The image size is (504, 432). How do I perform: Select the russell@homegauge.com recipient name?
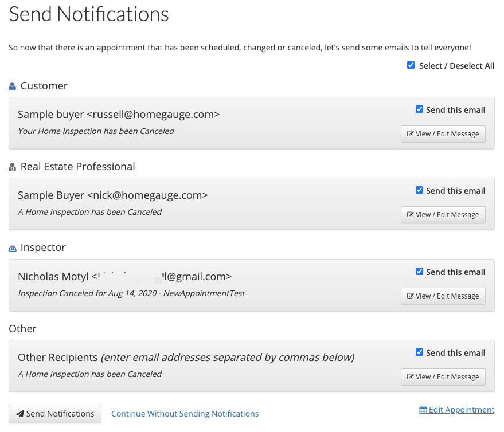coord(118,115)
